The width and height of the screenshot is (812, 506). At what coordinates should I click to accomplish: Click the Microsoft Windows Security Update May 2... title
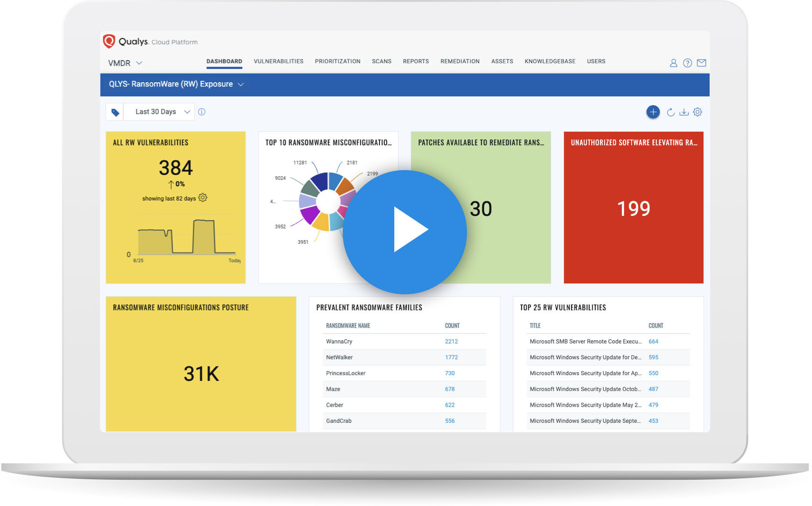[x=585, y=405]
